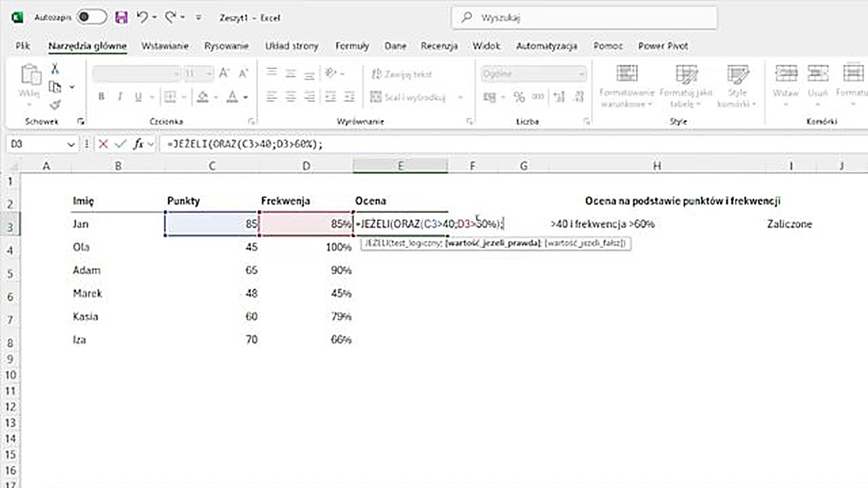The image size is (868, 488).
Task: Click the Cut scissors icon
Action: coord(55,69)
